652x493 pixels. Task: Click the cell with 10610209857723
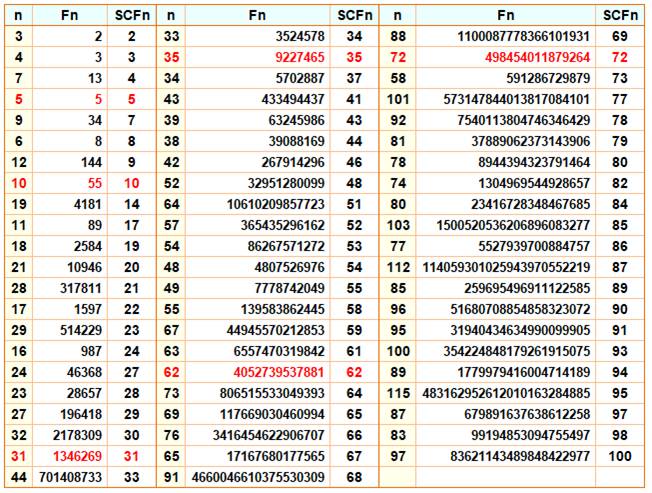272,204
